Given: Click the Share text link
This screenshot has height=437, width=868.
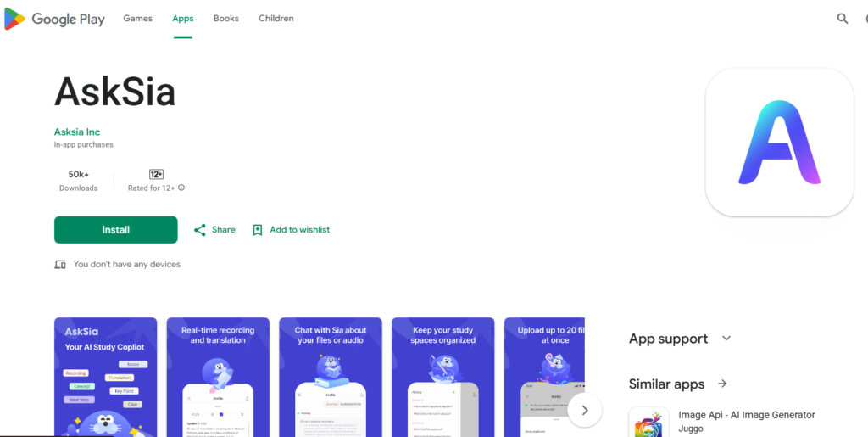Looking at the screenshot, I should tap(224, 230).
